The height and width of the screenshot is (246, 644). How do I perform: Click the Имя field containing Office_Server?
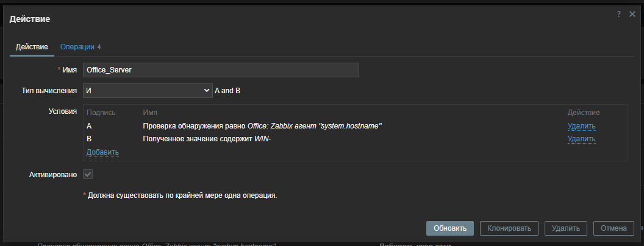coord(221,70)
